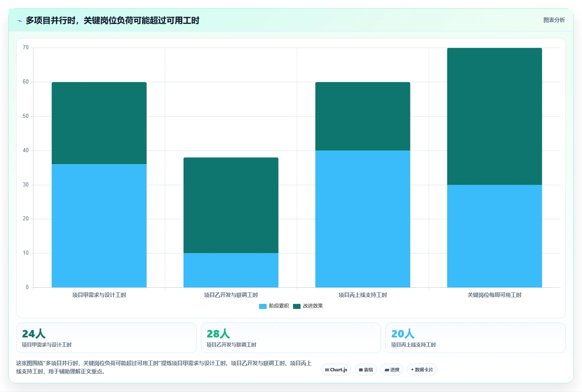The width and height of the screenshot is (582, 392).
Task: Click the y-axis value 70
Action: (x=26, y=48)
